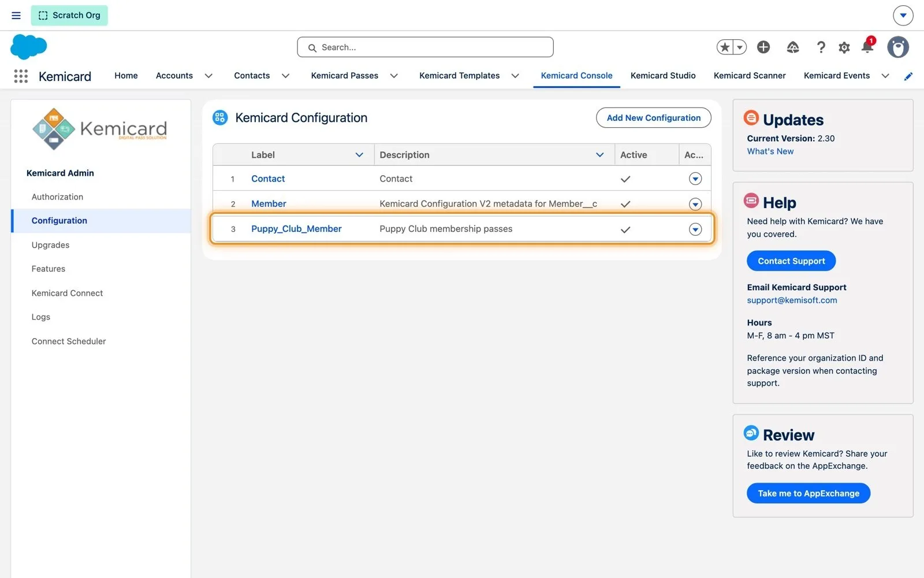Click Take me to AppExchange
The height and width of the screenshot is (578, 924).
808,493
